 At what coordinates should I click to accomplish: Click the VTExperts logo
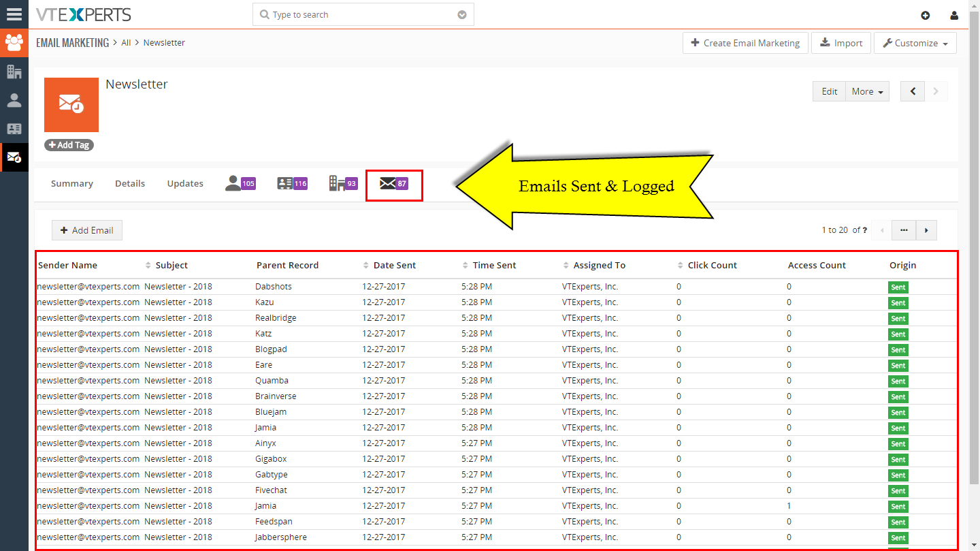click(x=84, y=14)
